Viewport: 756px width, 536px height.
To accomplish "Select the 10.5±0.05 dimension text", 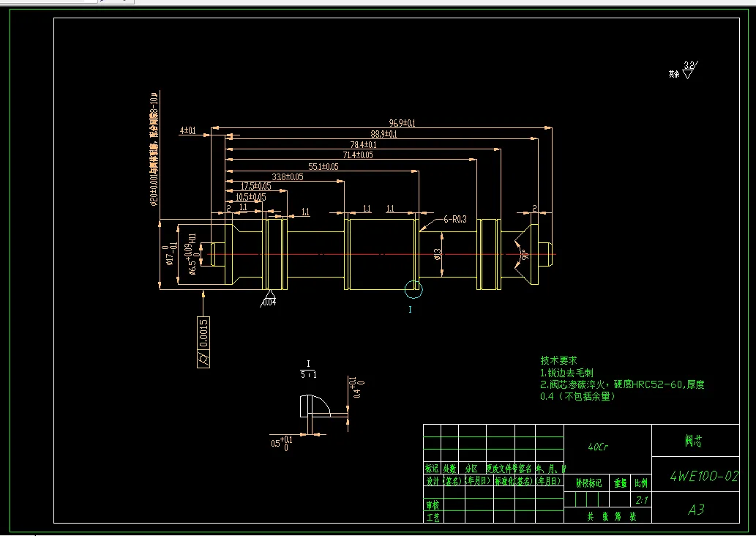I will tap(250, 197).
